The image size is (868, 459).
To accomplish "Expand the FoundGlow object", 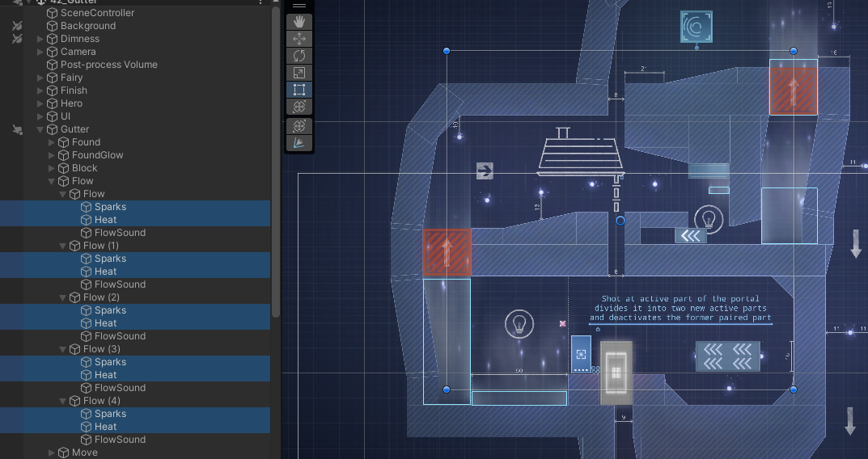I will 52,155.
